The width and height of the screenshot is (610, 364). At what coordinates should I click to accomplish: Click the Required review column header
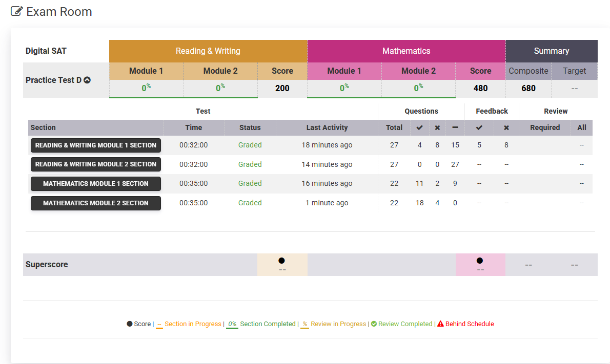(x=544, y=127)
